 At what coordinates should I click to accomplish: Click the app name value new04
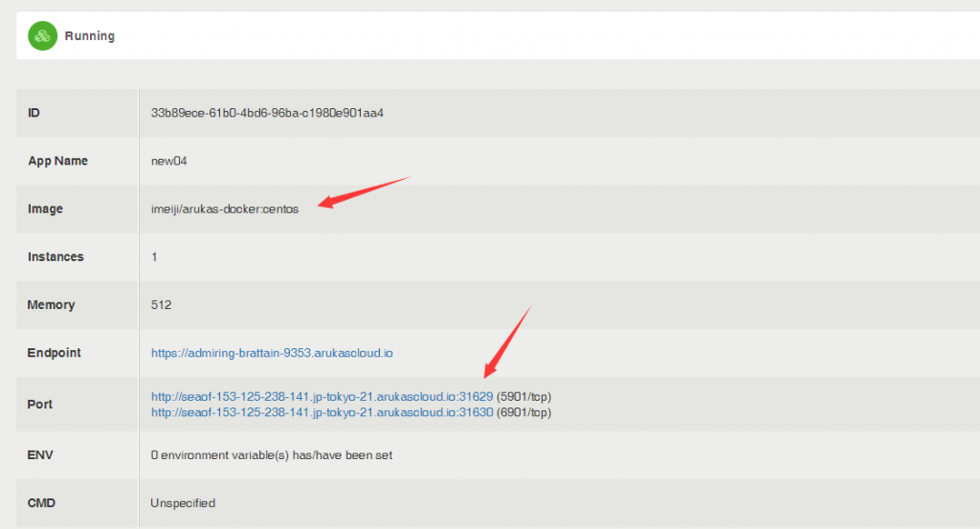tap(169, 161)
